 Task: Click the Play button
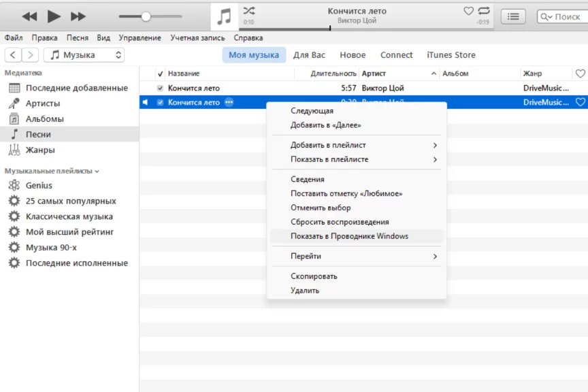coord(54,16)
